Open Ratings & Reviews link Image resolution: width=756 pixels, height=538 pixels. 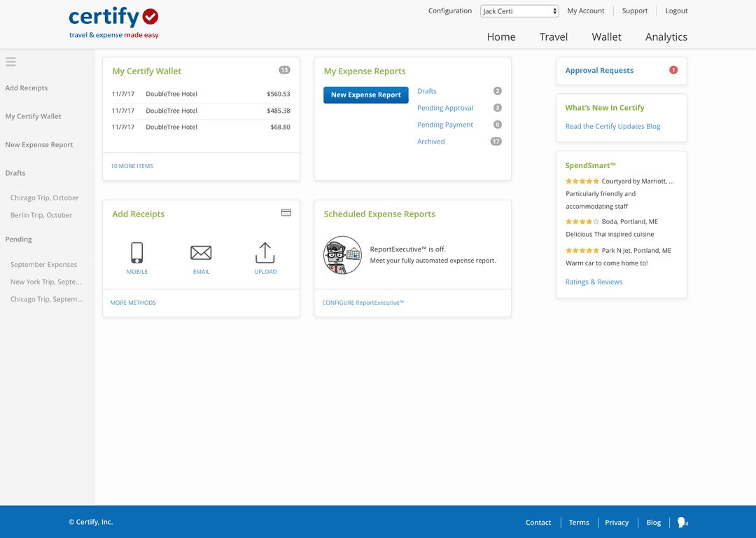[594, 282]
